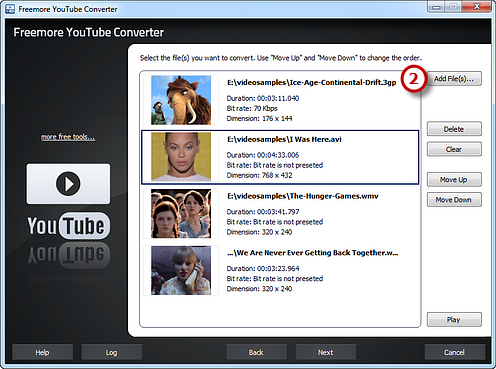496x369 pixels.
Task: Select Ice-Age-Continental-Drift.3gp file name
Action: pyautogui.click(x=312, y=82)
